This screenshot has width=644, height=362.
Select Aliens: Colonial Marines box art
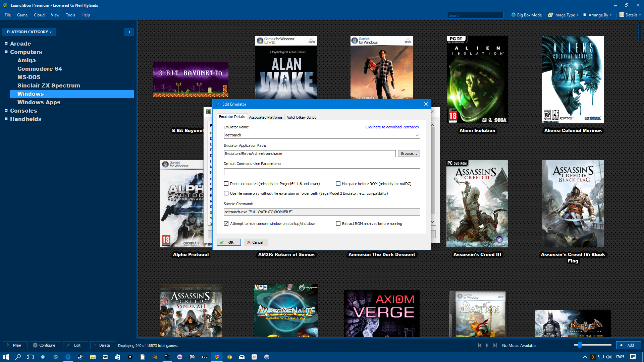[x=573, y=79]
